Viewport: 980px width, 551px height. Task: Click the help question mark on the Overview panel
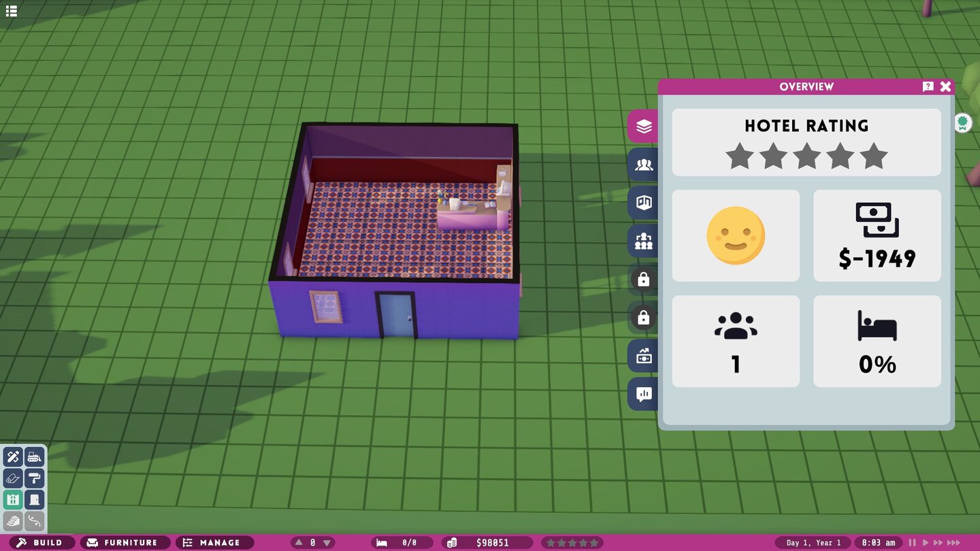coord(928,86)
